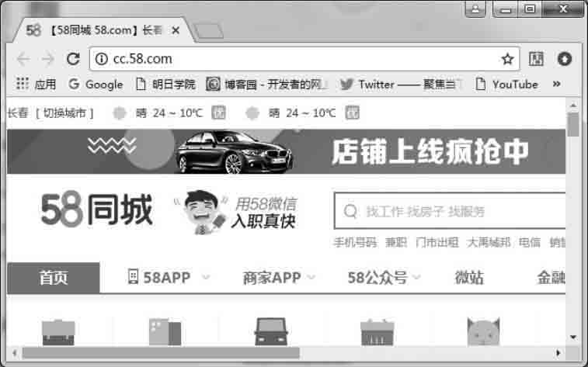The height and width of the screenshot is (367, 588).
Task: Click the horizontal scrollbar thumb
Action: (161, 353)
